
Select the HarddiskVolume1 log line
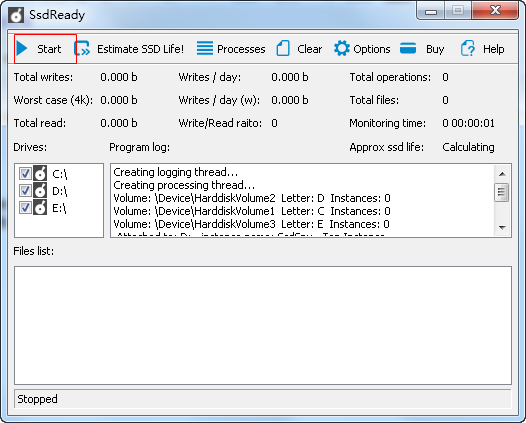(252, 211)
